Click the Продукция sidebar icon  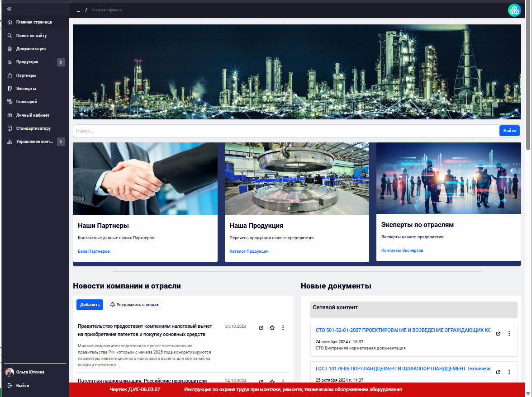click(x=9, y=62)
